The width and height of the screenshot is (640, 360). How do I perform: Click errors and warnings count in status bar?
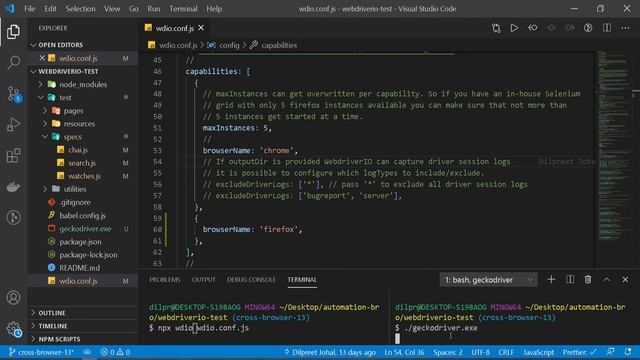click(115, 352)
